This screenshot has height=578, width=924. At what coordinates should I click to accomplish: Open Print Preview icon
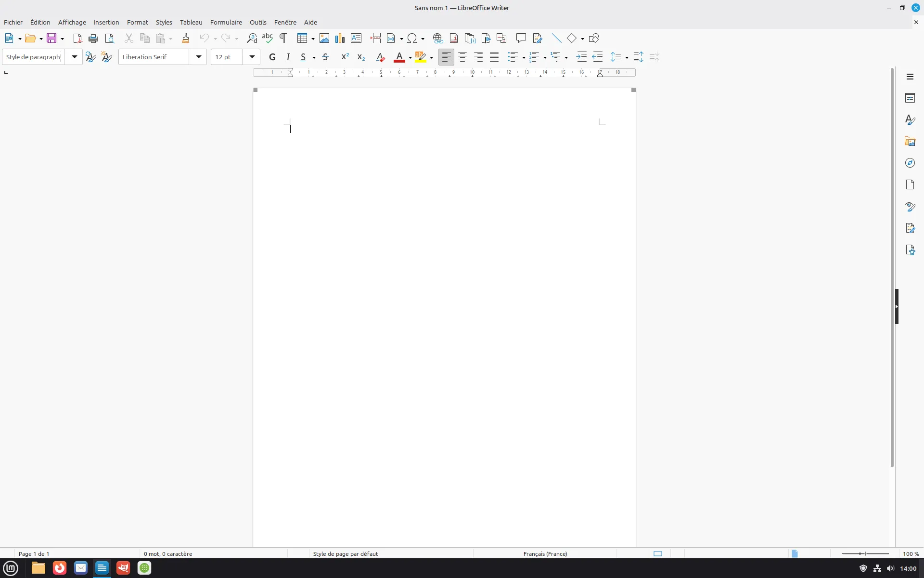click(x=110, y=38)
